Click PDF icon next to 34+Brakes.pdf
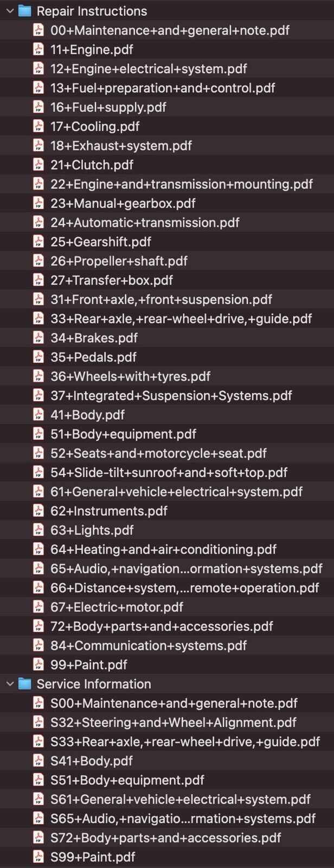334x868 pixels. click(38, 338)
